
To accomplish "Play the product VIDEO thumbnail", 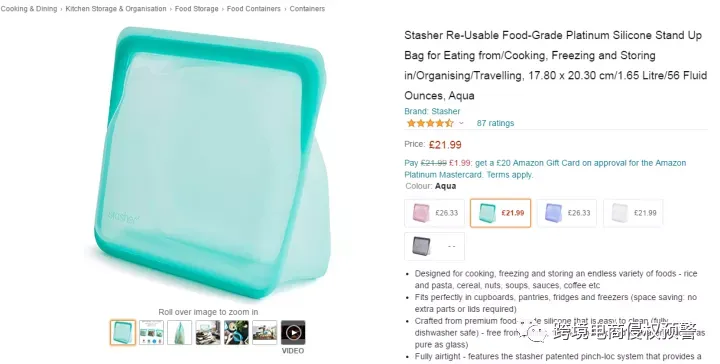I will pos(293,332).
